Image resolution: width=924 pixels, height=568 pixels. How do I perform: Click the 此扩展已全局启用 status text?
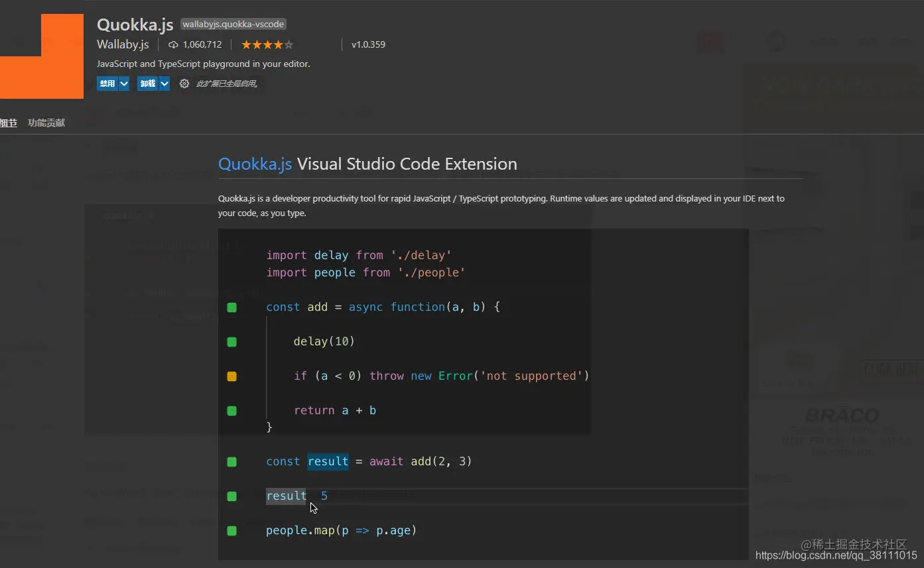(227, 84)
